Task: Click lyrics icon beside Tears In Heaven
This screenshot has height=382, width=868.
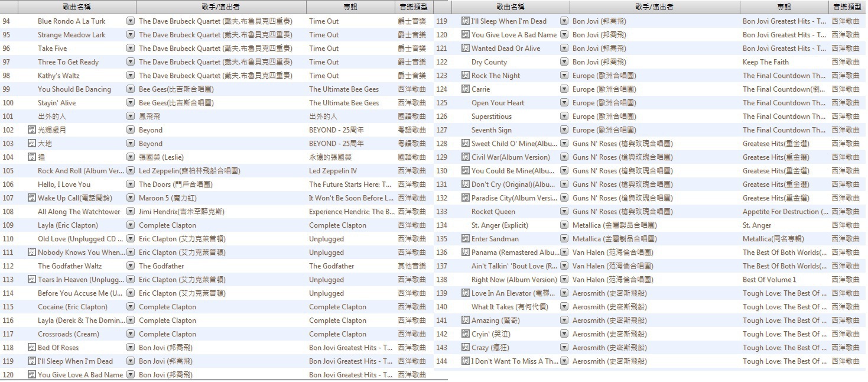Action: point(32,279)
